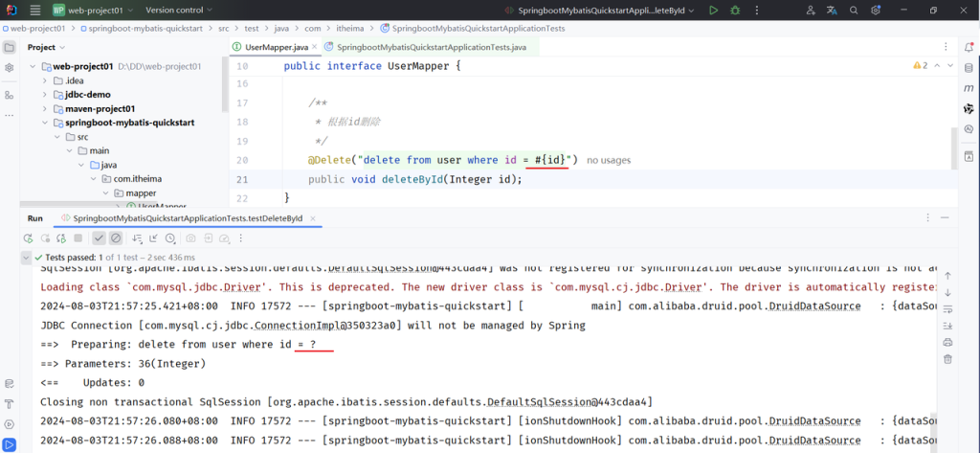Open the test history clock icon
The image size is (980, 453).
170,238
